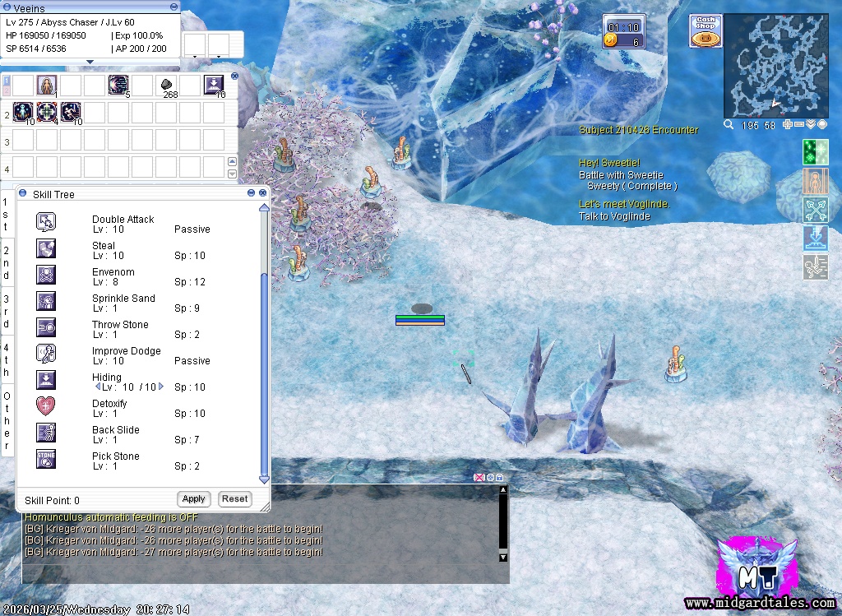
Task: Open the "Hey! Sweetie!" quest entry
Action: coord(609,163)
